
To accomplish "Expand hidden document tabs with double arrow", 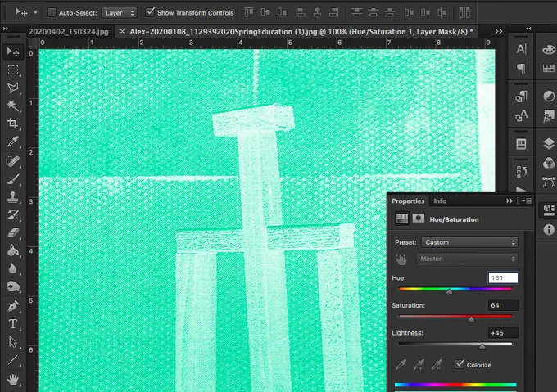I will coord(499,32).
